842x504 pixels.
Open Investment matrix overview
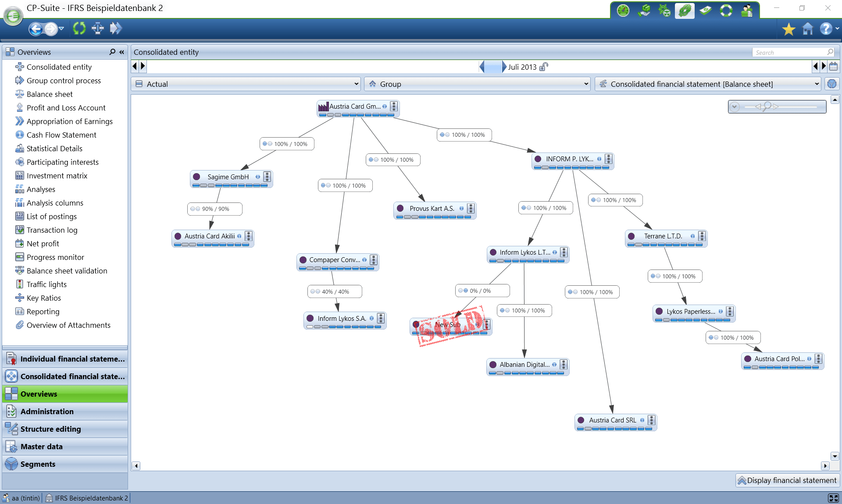pyautogui.click(x=57, y=176)
